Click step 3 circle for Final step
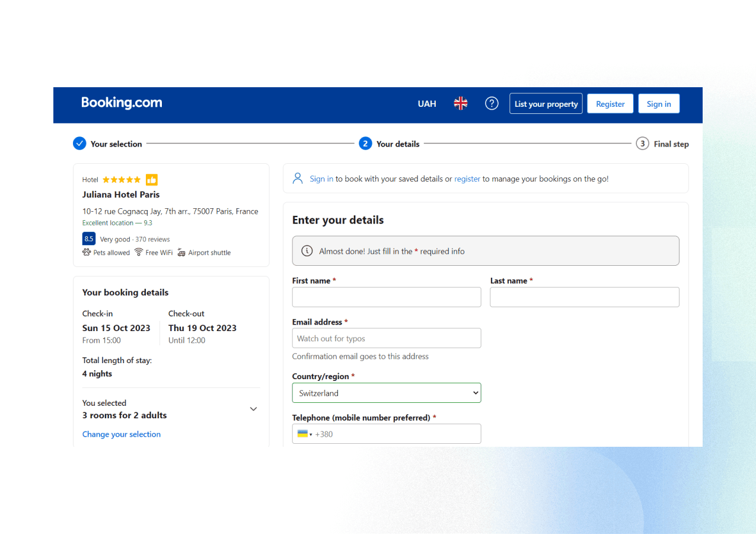756x534 pixels. 642,144
